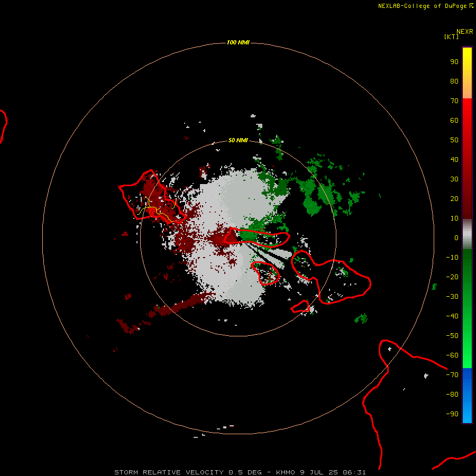Viewport: 476px width, 476px height.
Task: Click the -70 scale label
Action: pos(452,375)
